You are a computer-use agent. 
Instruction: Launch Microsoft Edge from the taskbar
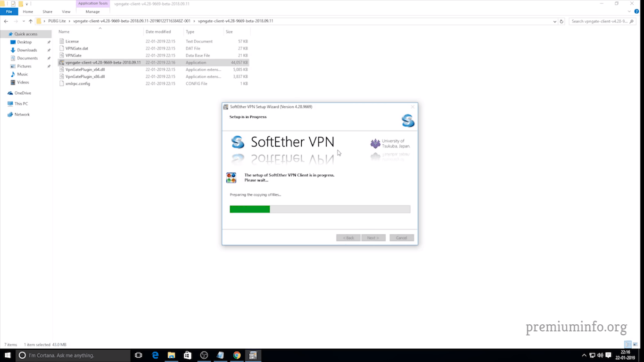click(x=155, y=355)
